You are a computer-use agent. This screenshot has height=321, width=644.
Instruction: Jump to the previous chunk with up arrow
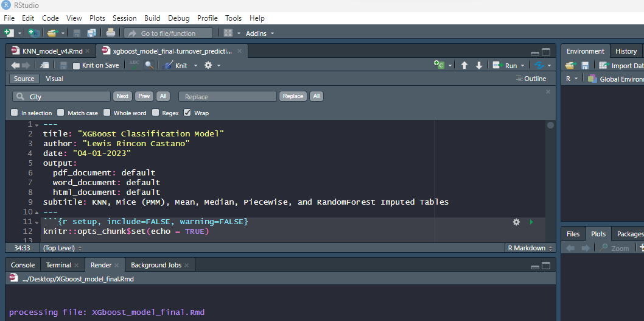tap(464, 65)
